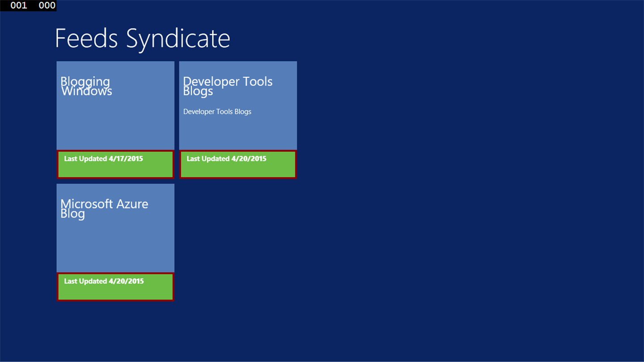Screen dimensions: 644x362
Task: Click the small 'Developer Tools Blogs' subtitle text
Action: pos(217,112)
